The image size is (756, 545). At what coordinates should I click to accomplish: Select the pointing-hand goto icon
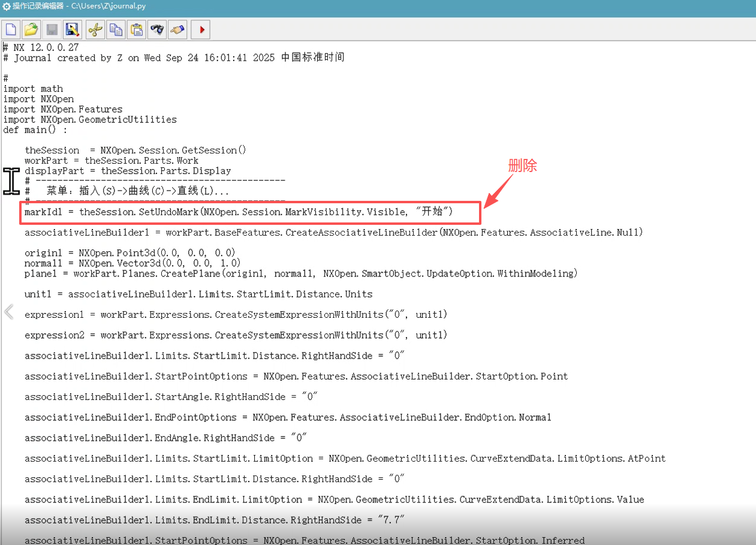(177, 29)
